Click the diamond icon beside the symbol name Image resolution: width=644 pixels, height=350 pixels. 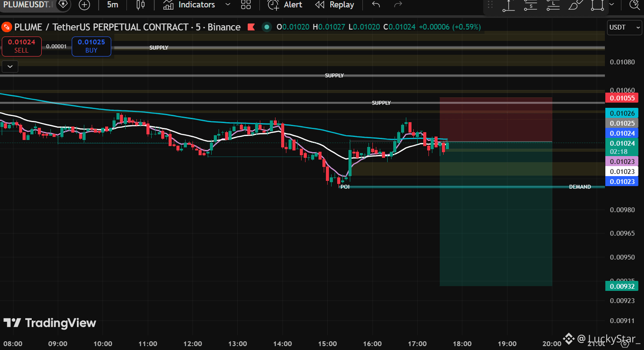63,5
